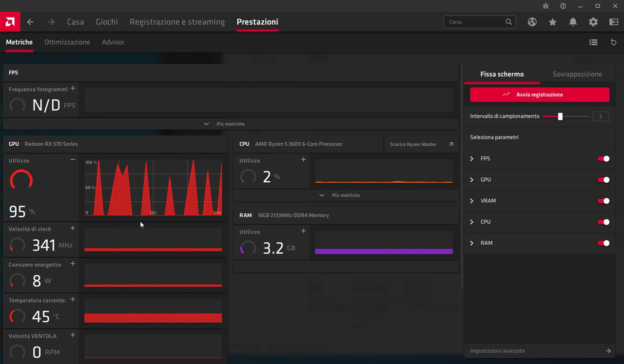Image resolution: width=624 pixels, height=364 pixels.
Task: Click Scarica Ryzen Master link
Action: tap(413, 144)
